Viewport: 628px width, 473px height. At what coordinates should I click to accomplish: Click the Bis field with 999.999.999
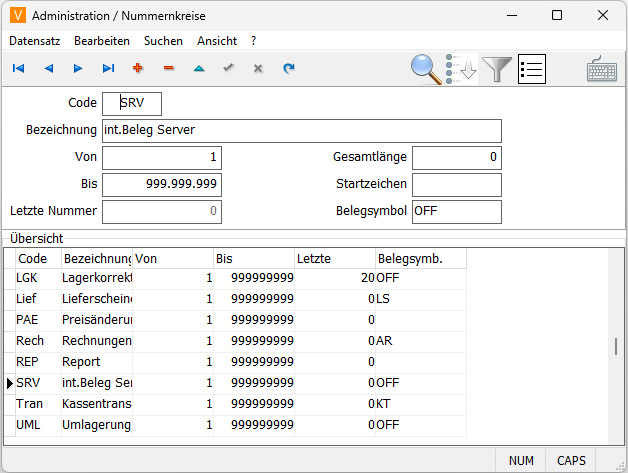(162, 184)
